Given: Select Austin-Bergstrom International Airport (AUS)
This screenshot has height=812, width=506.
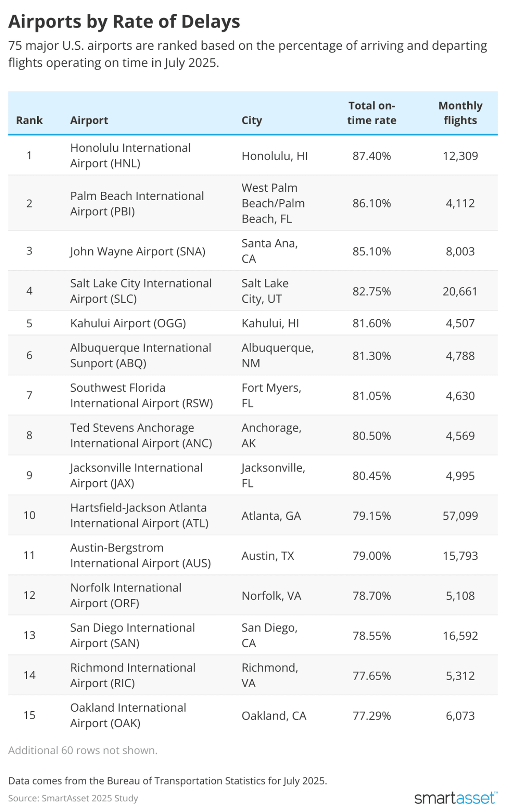Looking at the screenshot, I should 140,555.
